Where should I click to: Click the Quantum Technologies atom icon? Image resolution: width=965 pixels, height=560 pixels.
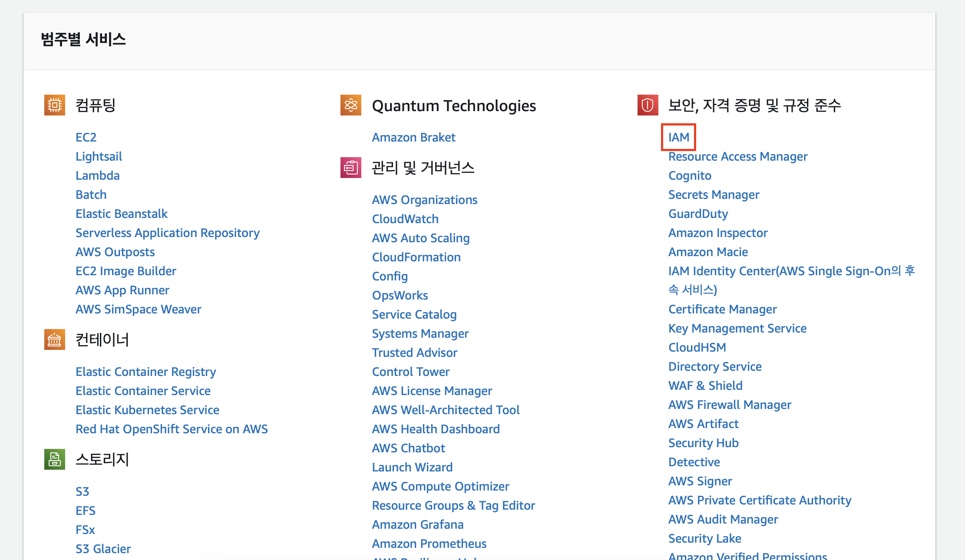point(351,105)
